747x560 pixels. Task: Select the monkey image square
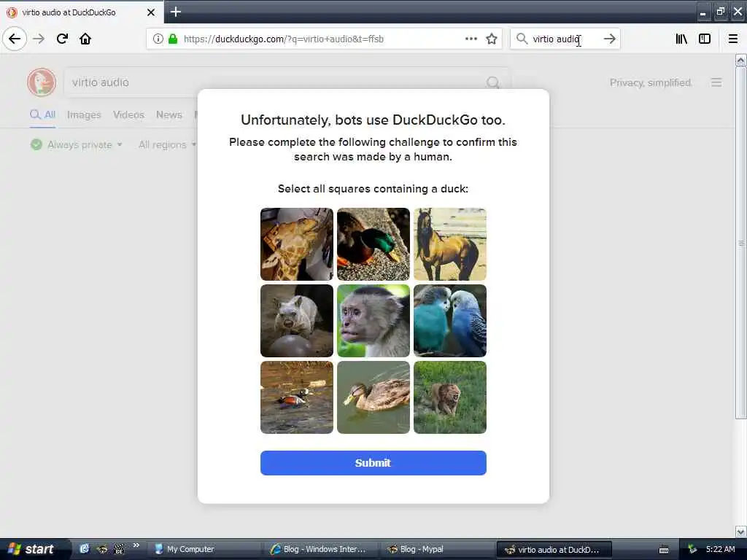(373, 321)
